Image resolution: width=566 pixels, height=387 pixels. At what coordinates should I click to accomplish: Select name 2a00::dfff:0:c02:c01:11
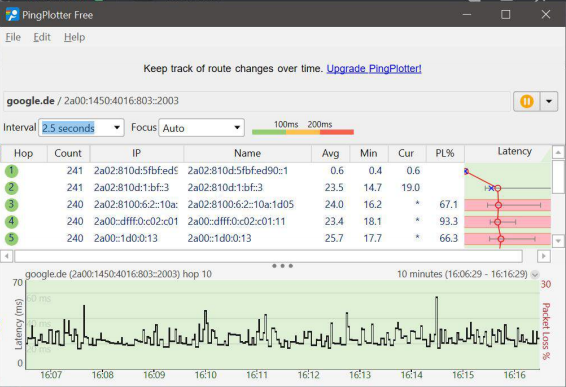click(236, 221)
